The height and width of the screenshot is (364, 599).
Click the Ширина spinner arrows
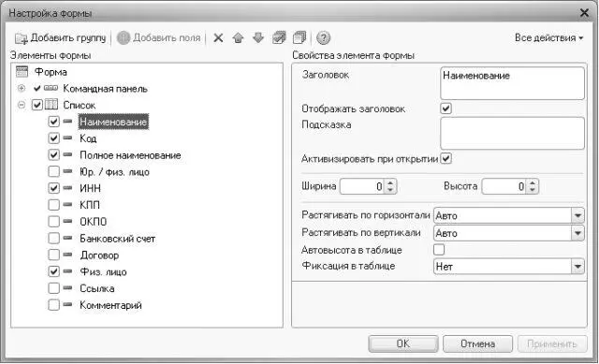click(390, 186)
